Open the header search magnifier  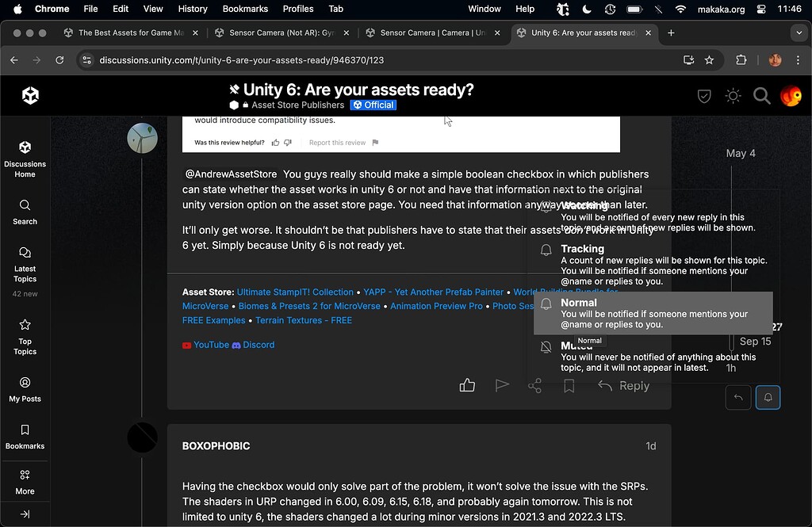click(x=761, y=96)
